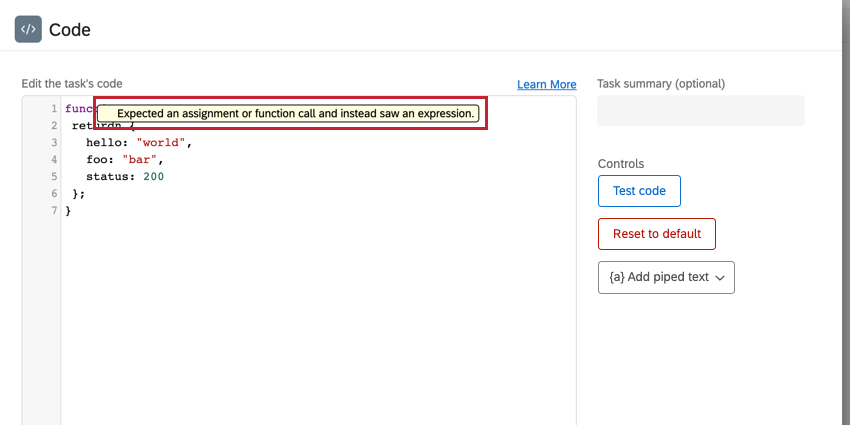The height and width of the screenshot is (425, 850).
Task: Click the Code task icon in header
Action: (x=28, y=30)
